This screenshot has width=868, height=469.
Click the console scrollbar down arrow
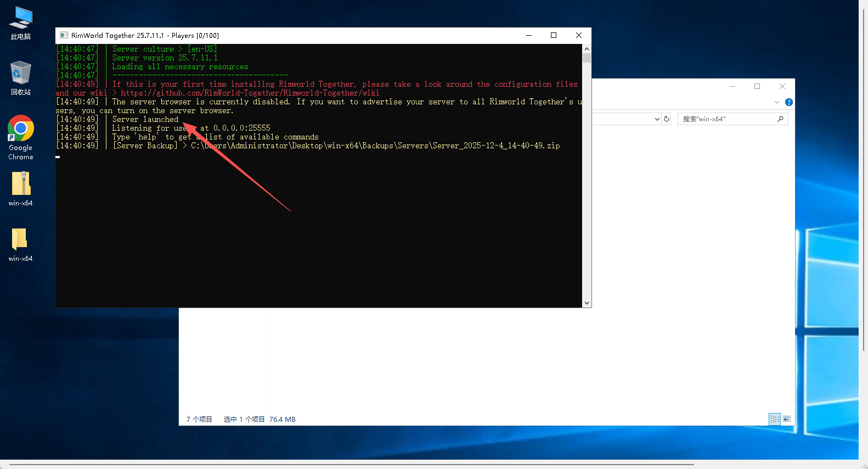tap(587, 303)
